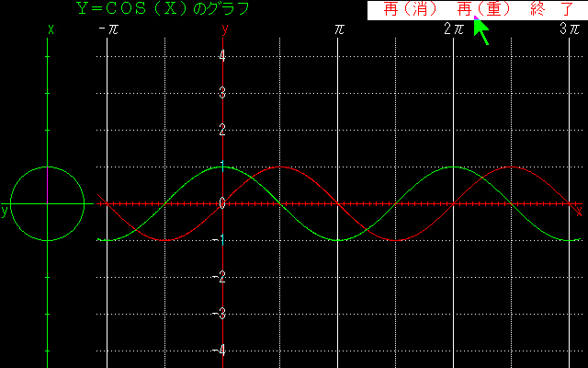Click the number 4 on the vertical axis

click(222, 56)
